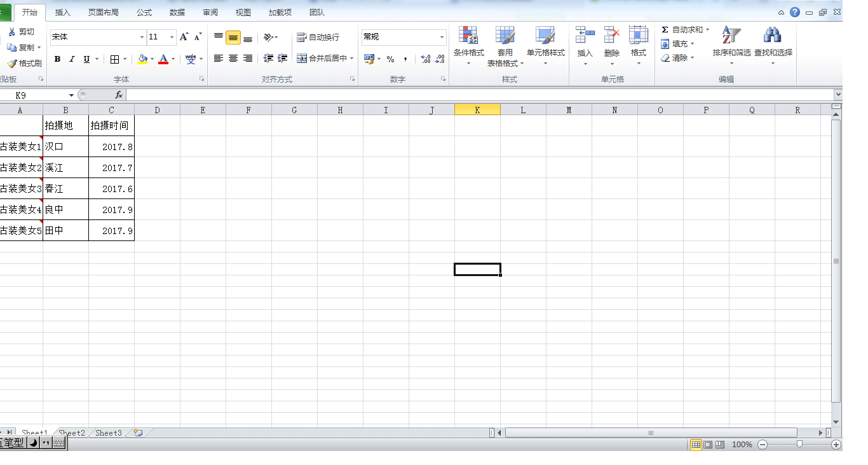The height and width of the screenshot is (465, 868).
Task: Click the Cut (剪切) scissors icon
Action: pyautogui.click(x=11, y=32)
